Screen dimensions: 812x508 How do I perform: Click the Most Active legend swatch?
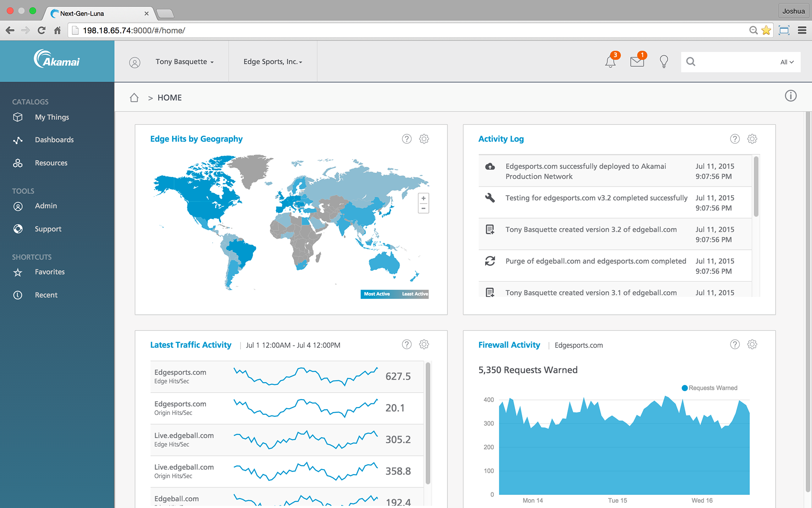pos(377,294)
